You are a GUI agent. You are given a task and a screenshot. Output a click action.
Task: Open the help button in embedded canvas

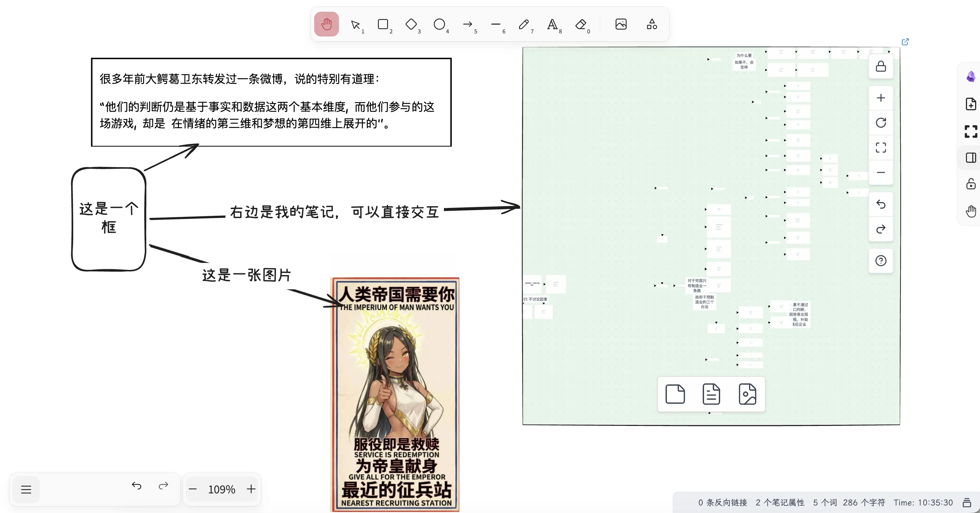[880, 261]
